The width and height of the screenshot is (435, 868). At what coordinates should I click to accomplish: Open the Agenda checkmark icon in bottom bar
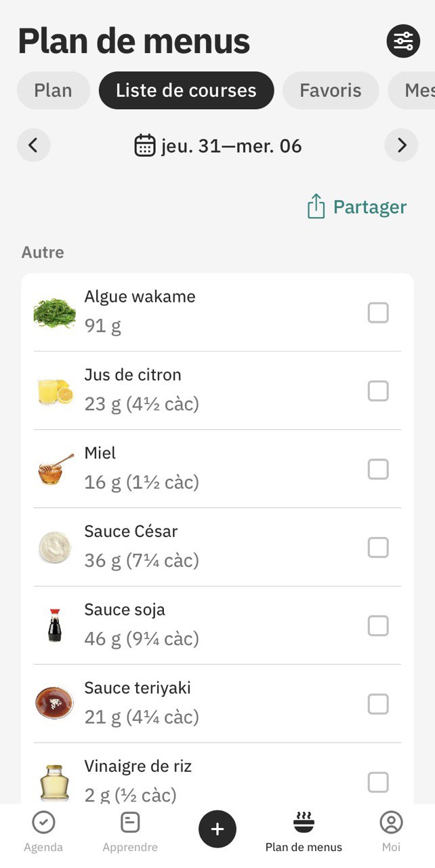coord(43,822)
